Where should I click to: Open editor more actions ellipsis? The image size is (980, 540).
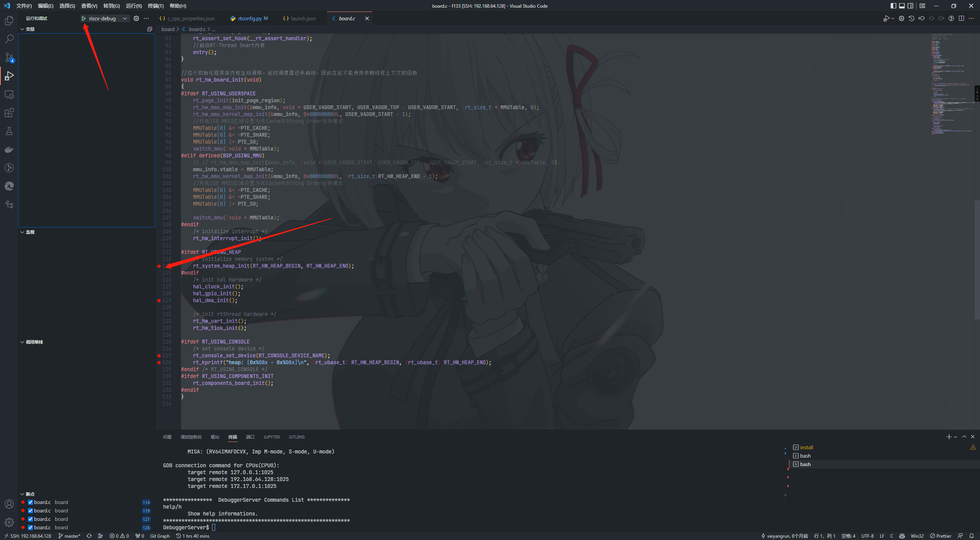pyautogui.click(x=971, y=18)
